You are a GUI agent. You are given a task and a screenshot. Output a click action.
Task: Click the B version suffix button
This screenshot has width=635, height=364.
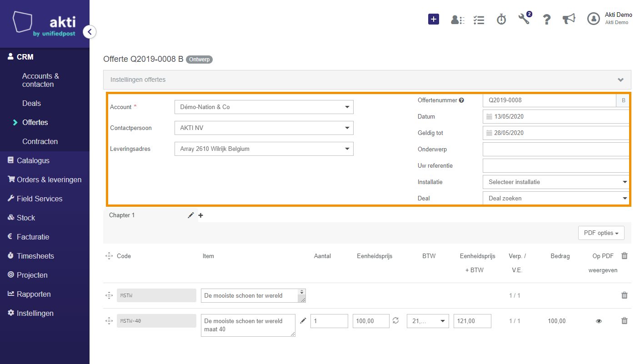(623, 100)
